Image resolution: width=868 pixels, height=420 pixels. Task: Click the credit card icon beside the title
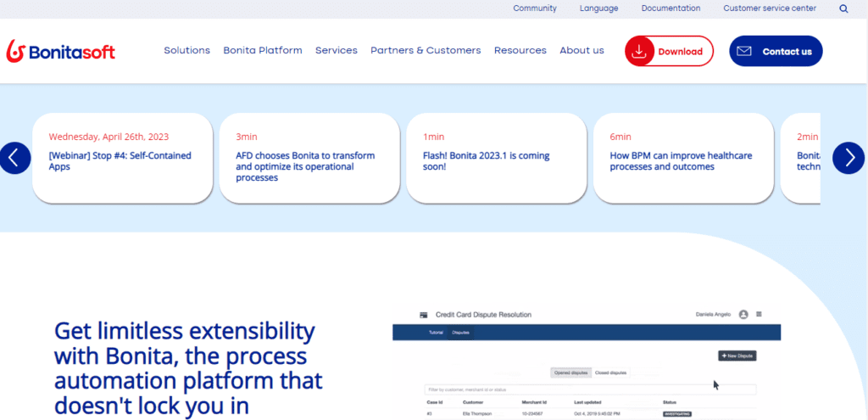click(424, 315)
